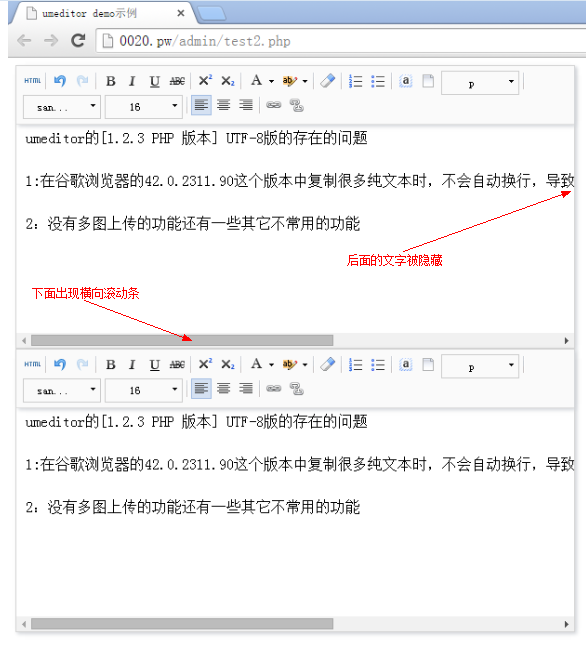This screenshot has height=648, width=586.
Task: Align text right in top editor
Action: point(246,105)
